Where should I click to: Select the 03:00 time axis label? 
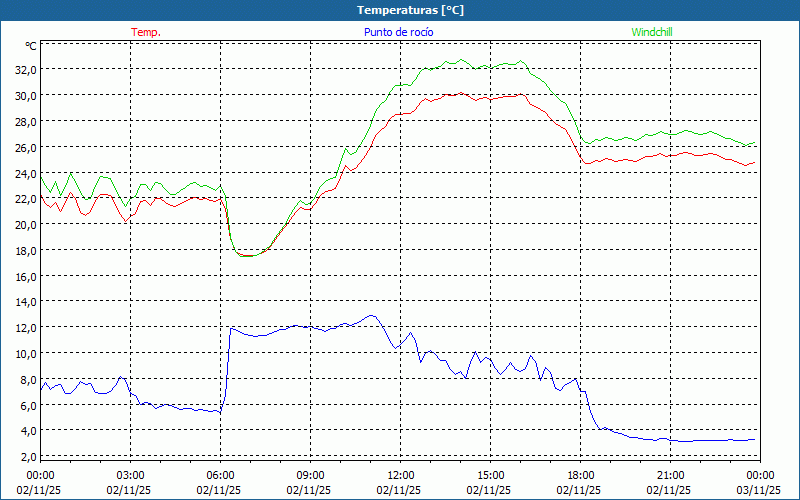point(130,475)
